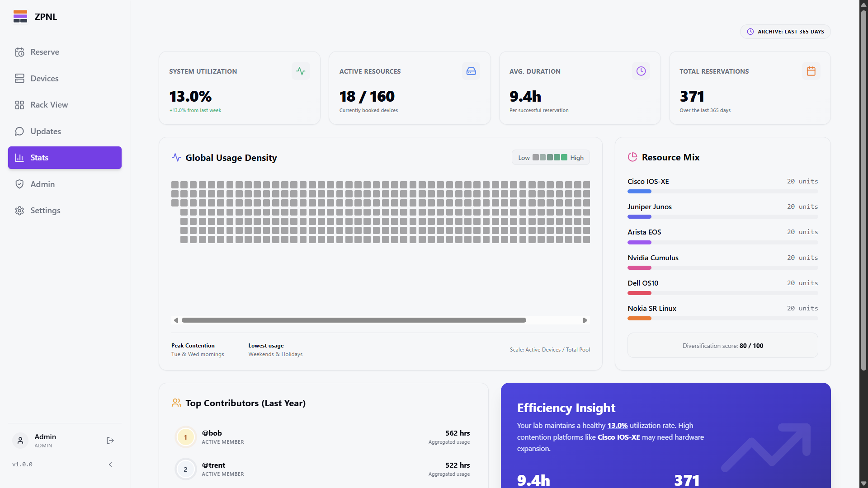This screenshot has width=868, height=488.
Task: Open the Admin panel icon
Action: (19, 184)
